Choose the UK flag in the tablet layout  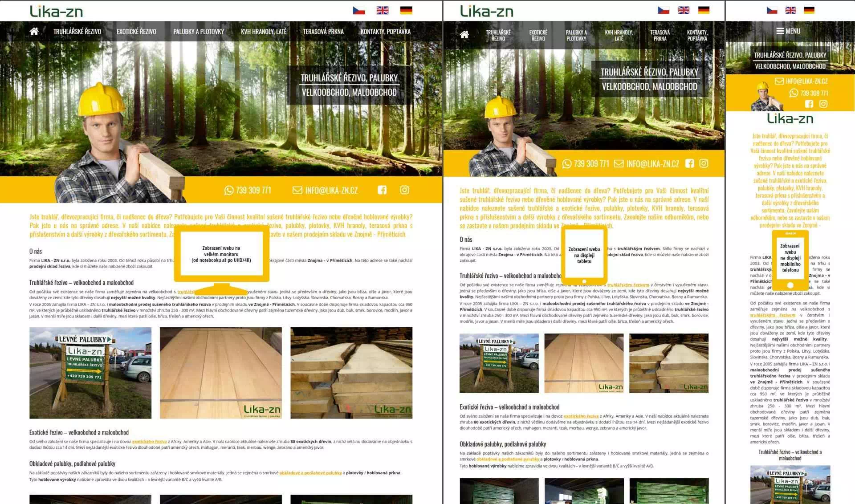tap(684, 10)
